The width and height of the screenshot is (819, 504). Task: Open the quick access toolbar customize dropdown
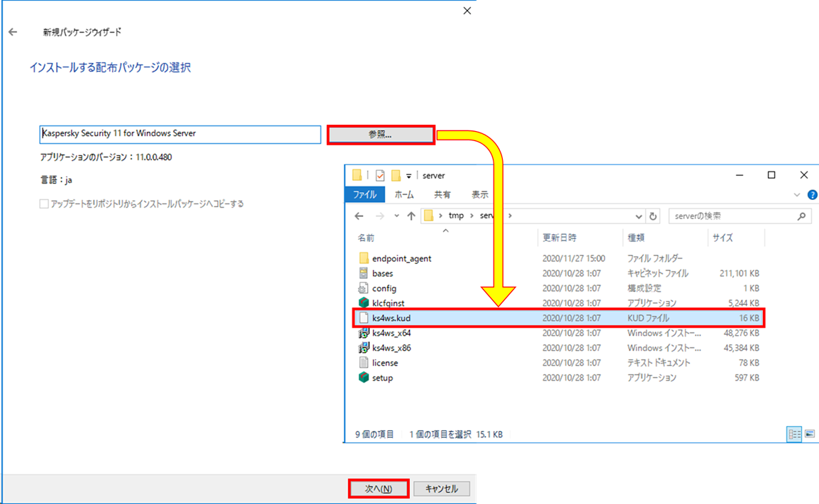pyautogui.click(x=408, y=176)
